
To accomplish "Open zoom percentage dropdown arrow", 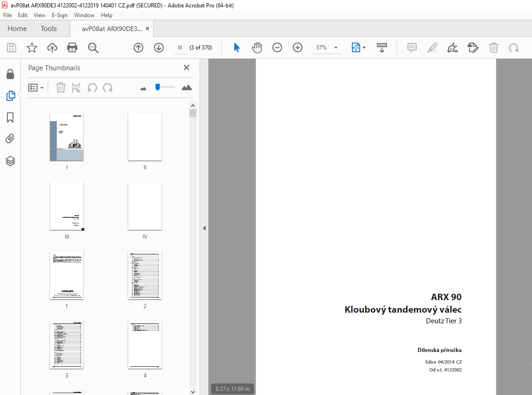I will (336, 48).
